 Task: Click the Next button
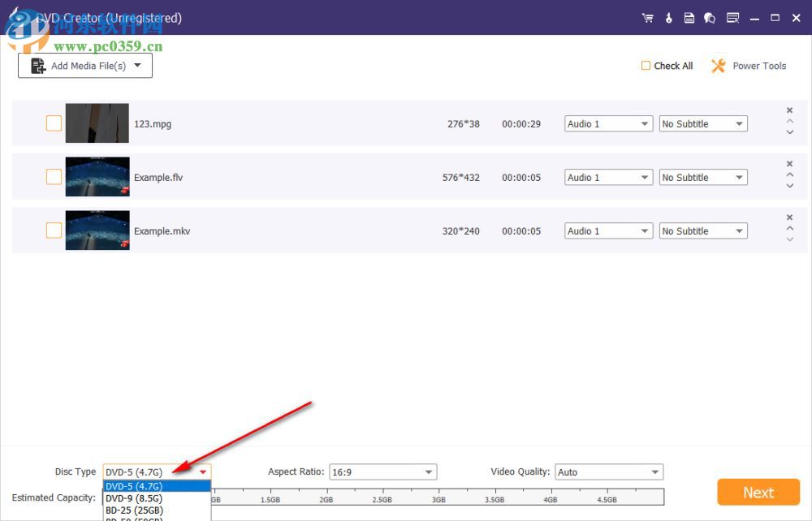pos(758,492)
